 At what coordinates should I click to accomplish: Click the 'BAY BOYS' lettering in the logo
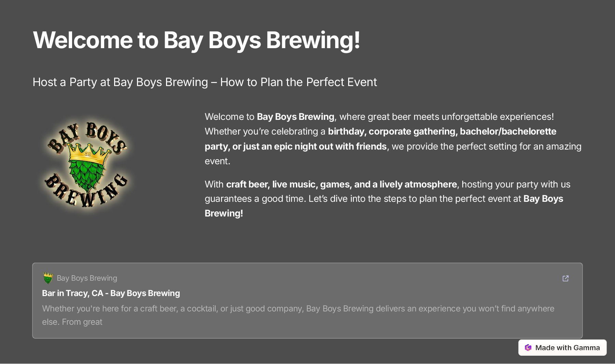pos(87,137)
